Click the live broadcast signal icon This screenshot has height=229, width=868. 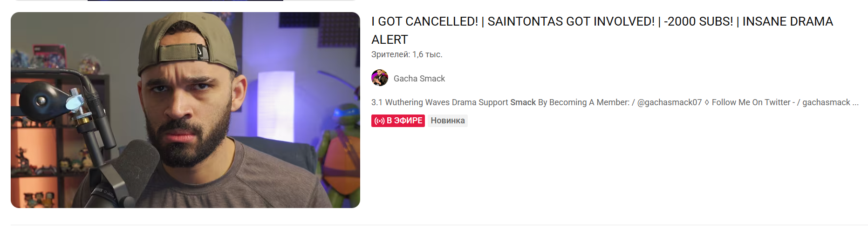[x=379, y=121]
